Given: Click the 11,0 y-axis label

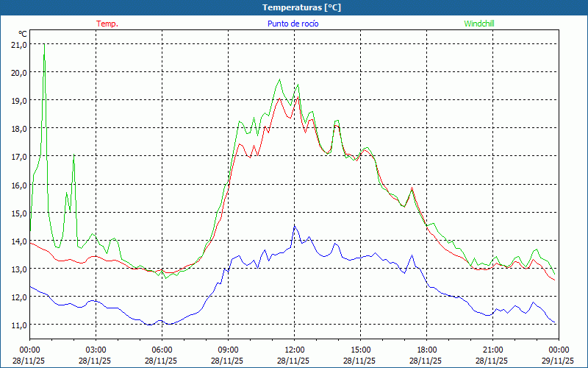Looking at the screenshot, I should click(x=19, y=325).
